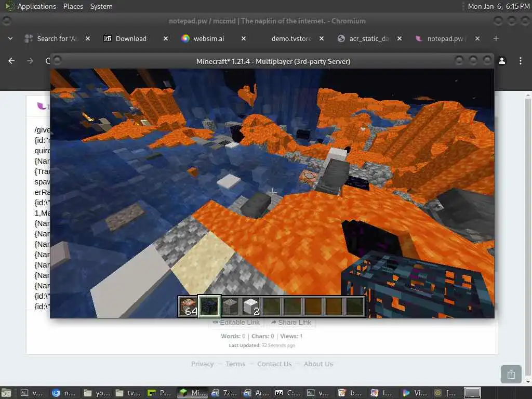Image resolution: width=532 pixels, height=399 pixels.
Task: Click the "Views: 1" counter text
Action: (291, 336)
